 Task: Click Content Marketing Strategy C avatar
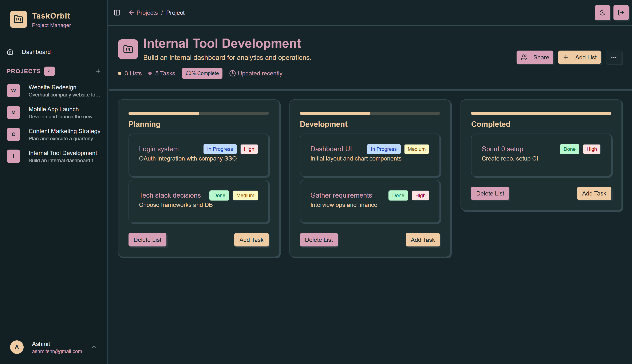tap(13, 134)
